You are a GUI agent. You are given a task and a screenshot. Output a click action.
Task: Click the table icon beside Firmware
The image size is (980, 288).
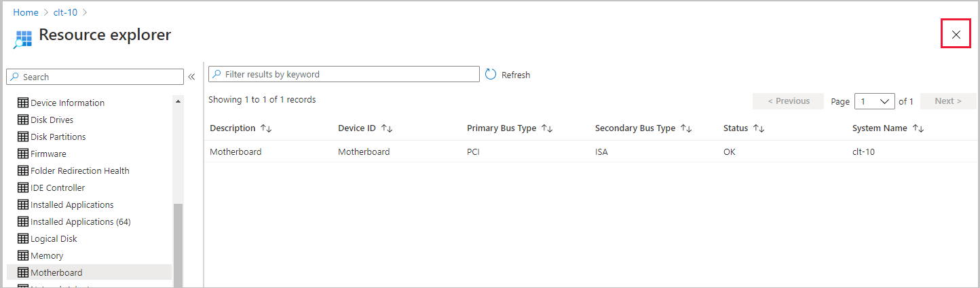coord(23,154)
